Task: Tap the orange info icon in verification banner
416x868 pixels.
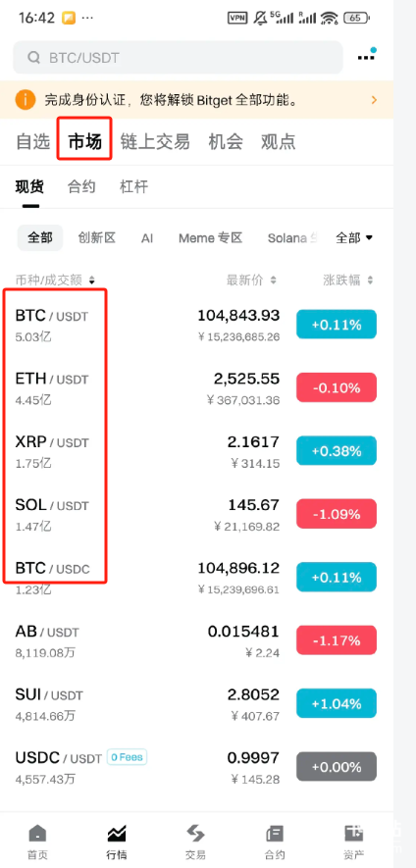Action: pos(26,100)
